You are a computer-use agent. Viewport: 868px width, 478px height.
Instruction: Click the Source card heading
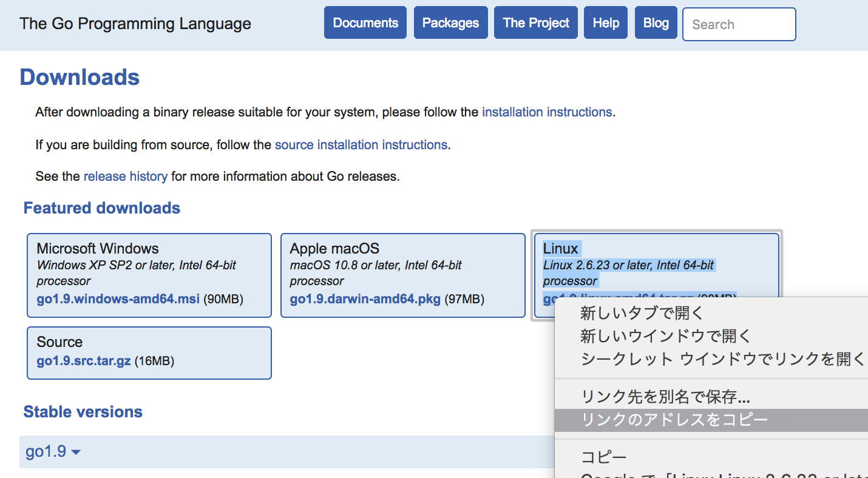[x=59, y=342]
